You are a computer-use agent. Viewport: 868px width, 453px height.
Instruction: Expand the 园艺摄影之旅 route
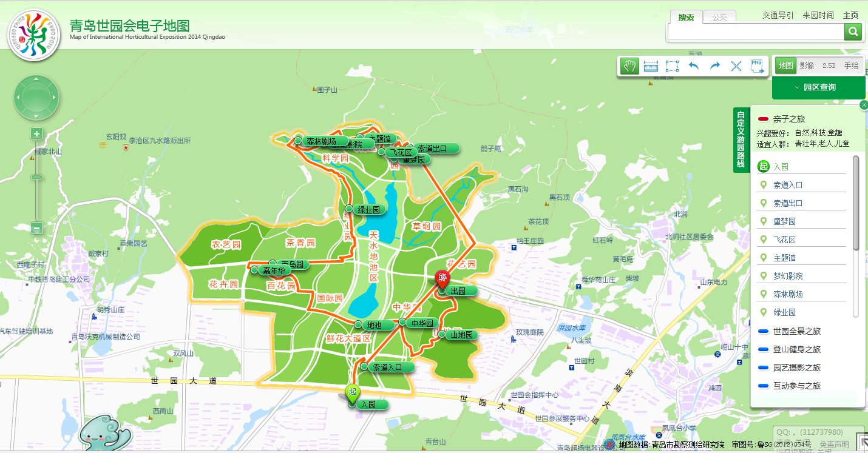pos(796,367)
